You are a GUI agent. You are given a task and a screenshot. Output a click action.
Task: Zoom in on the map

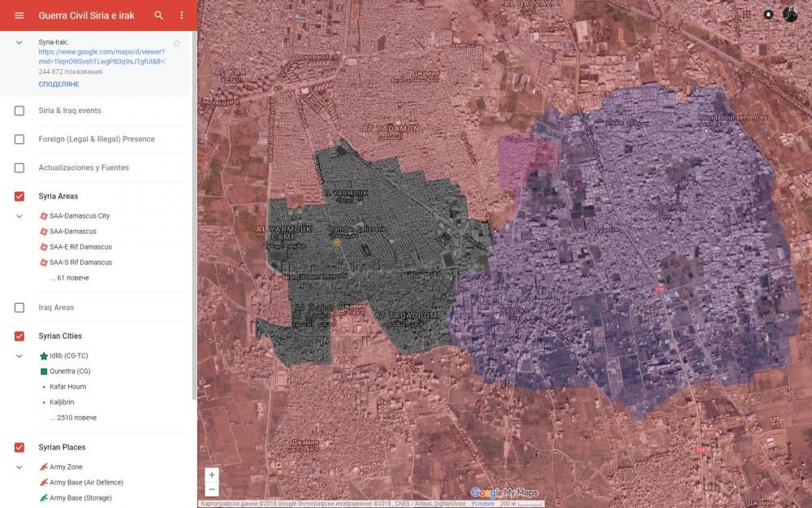click(x=212, y=475)
